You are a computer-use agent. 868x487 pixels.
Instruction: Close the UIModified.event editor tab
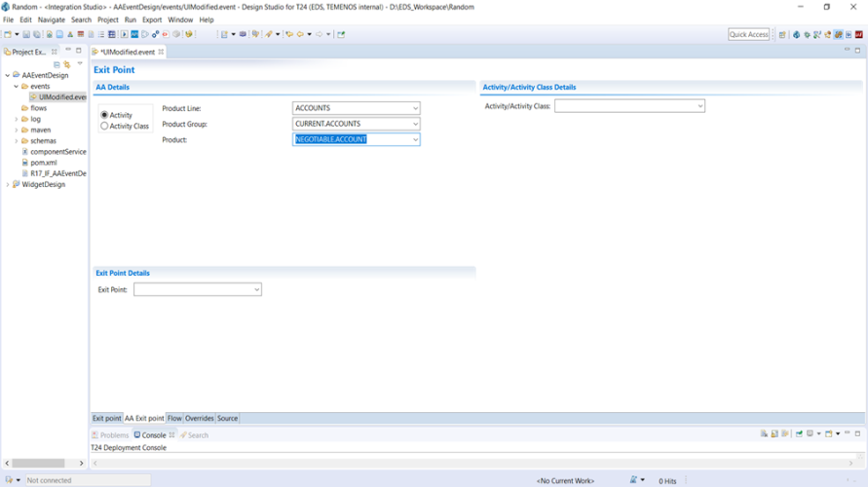click(x=162, y=52)
